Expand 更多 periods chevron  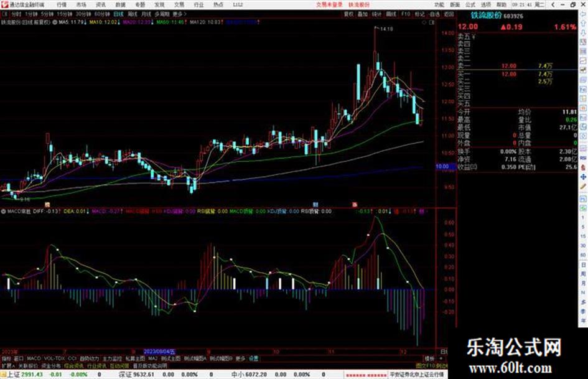point(179,14)
